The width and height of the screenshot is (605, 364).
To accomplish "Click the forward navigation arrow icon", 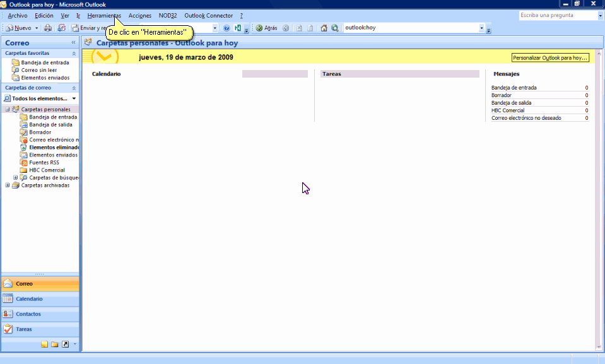I will 286,28.
